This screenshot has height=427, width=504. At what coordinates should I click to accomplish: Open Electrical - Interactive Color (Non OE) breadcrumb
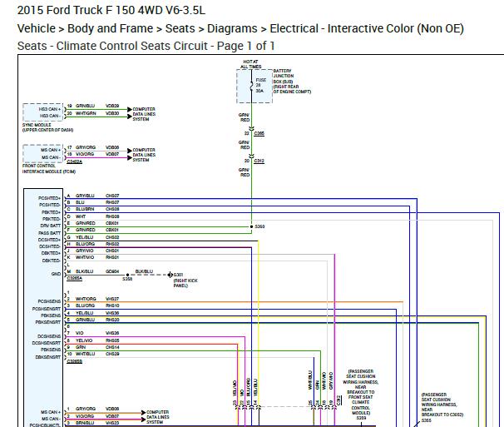367,28
